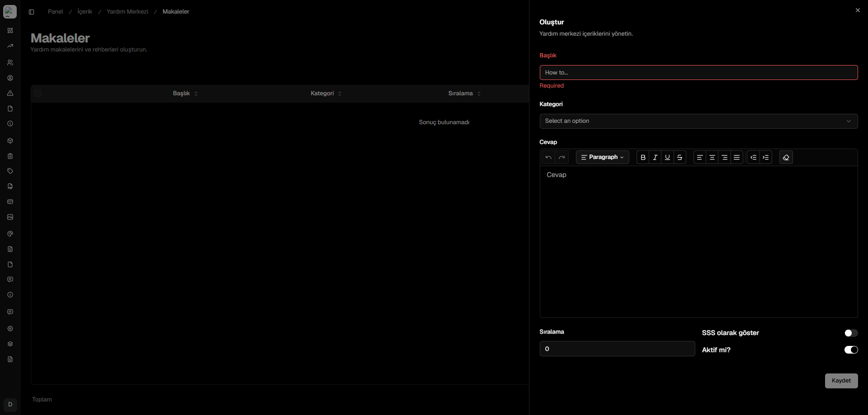868x415 pixels.
Task: Open the warning triangle icon in sidebar
Action: point(10,93)
